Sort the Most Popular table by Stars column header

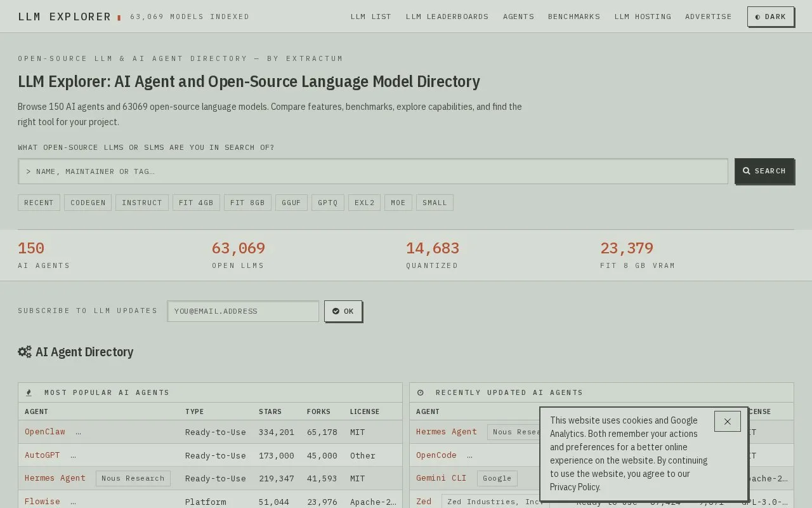pyautogui.click(x=270, y=411)
